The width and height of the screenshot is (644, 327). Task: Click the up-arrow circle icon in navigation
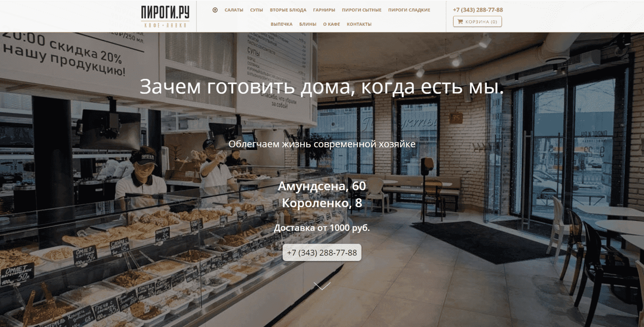[x=215, y=10]
